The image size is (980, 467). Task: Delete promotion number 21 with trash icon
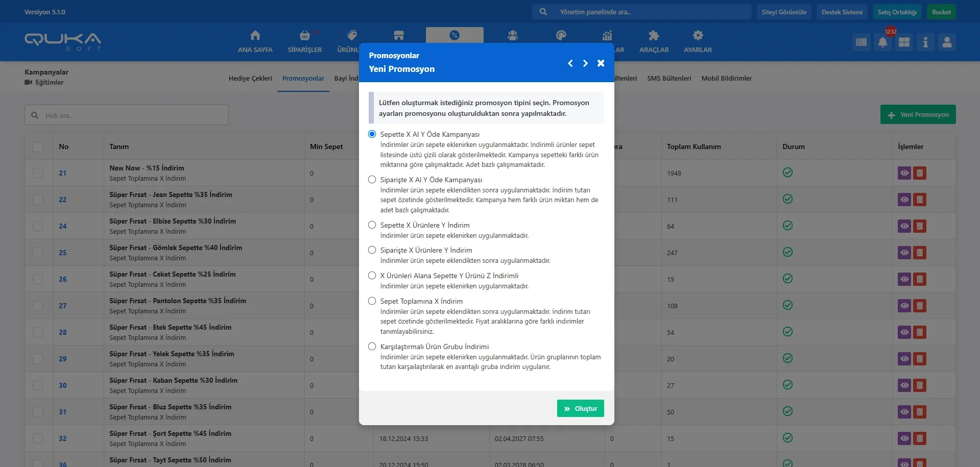click(920, 173)
